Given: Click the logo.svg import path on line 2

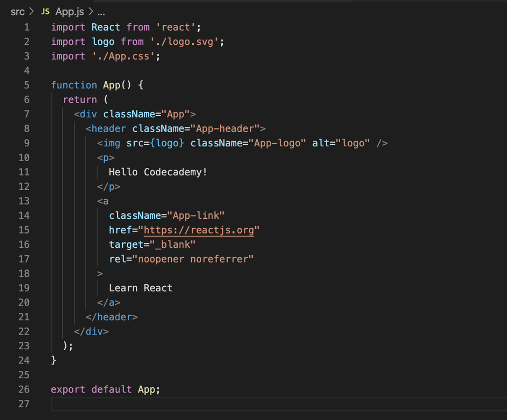Looking at the screenshot, I should click(189, 41).
